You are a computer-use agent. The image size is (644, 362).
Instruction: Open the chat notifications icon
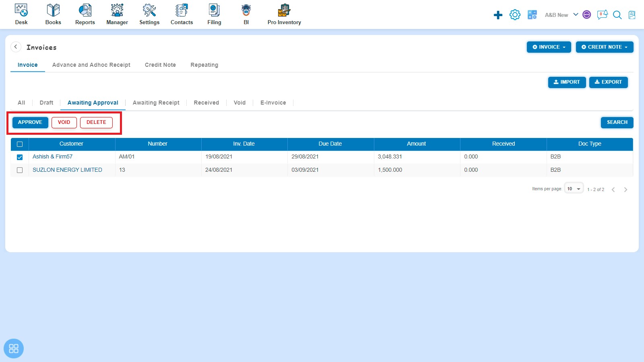pyautogui.click(x=602, y=15)
